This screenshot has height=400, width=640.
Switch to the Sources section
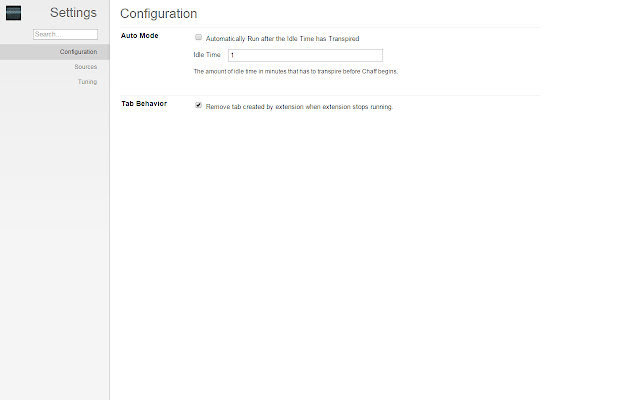pyautogui.click(x=85, y=67)
